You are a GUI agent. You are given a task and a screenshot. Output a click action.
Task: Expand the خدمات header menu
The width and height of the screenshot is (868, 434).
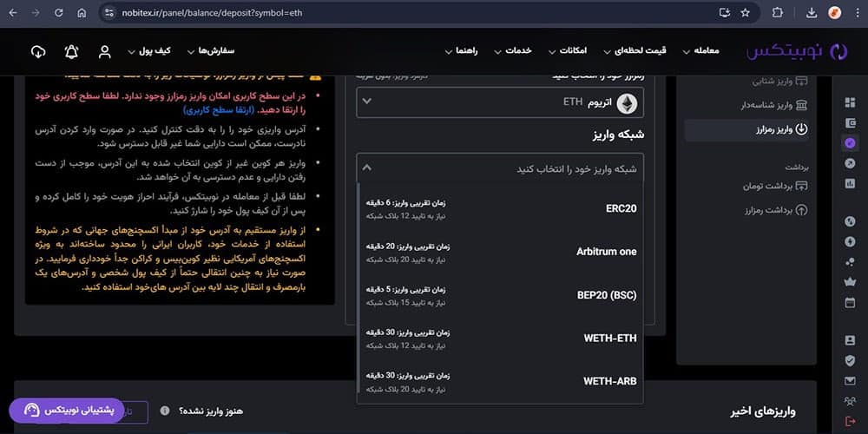pyautogui.click(x=513, y=51)
